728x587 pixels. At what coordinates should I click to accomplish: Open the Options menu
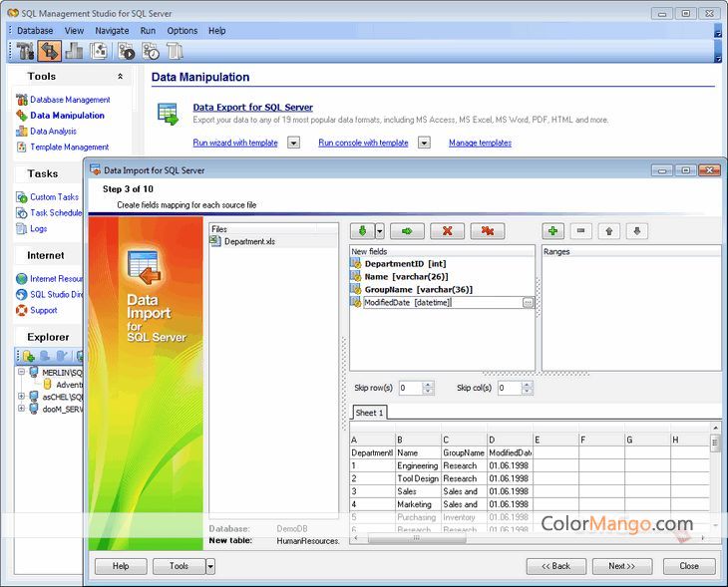click(x=182, y=31)
